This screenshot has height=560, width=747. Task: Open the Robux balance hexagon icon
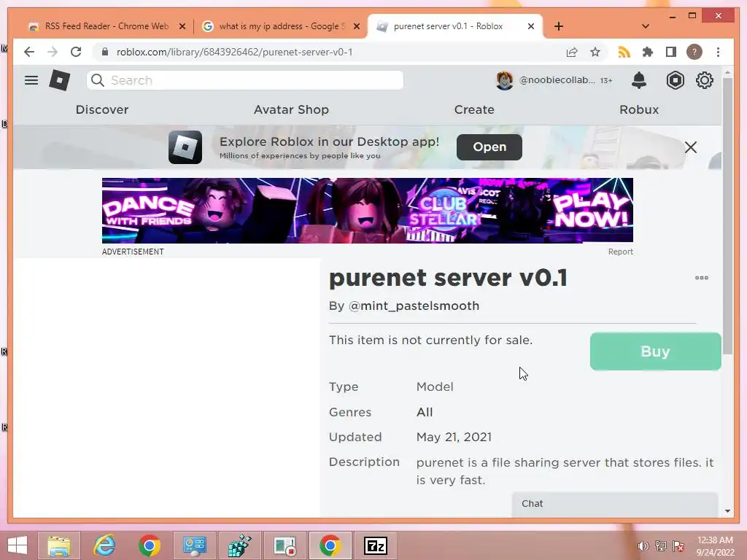675,80
